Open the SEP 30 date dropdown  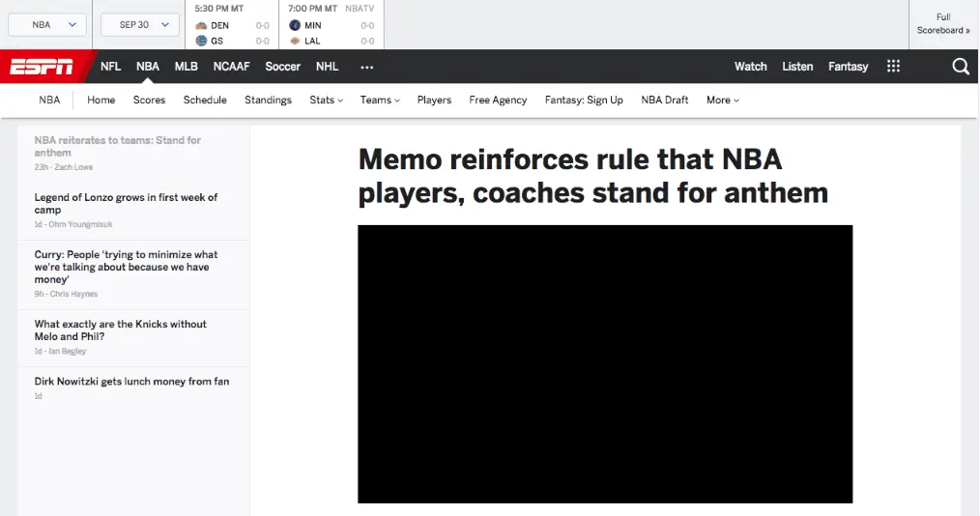(x=139, y=25)
